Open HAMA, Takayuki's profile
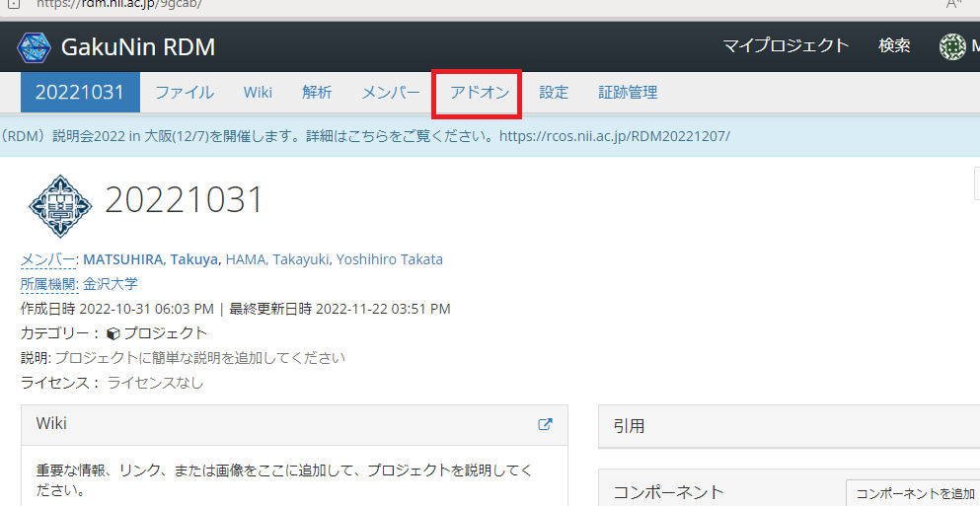Image resolution: width=980 pixels, height=506 pixels. 277,259
